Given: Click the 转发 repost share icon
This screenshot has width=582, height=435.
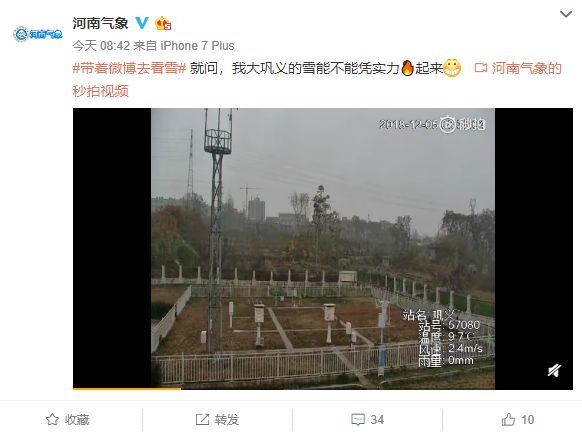Looking at the screenshot, I should pos(202,420).
